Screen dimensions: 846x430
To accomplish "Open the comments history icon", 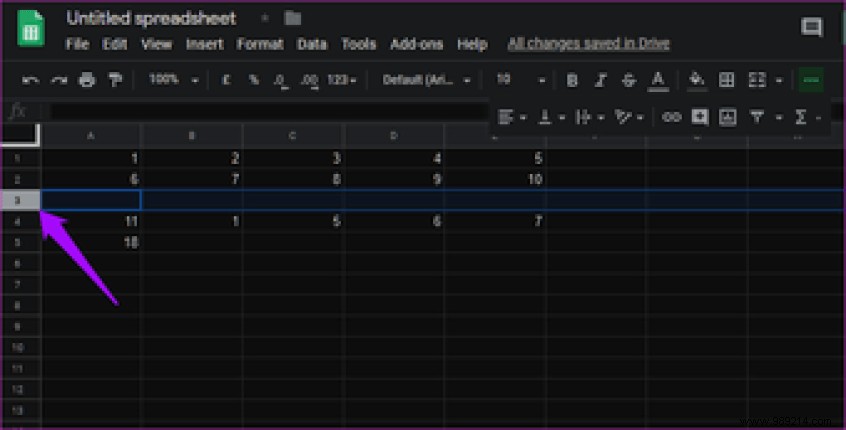I will tap(811, 26).
